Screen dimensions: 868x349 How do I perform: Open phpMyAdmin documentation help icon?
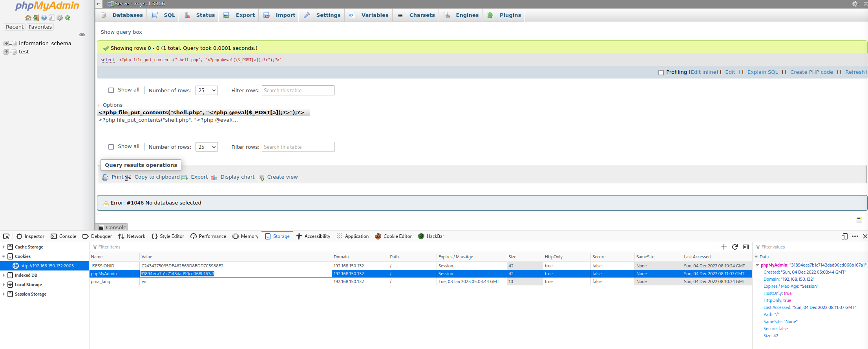(44, 18)
